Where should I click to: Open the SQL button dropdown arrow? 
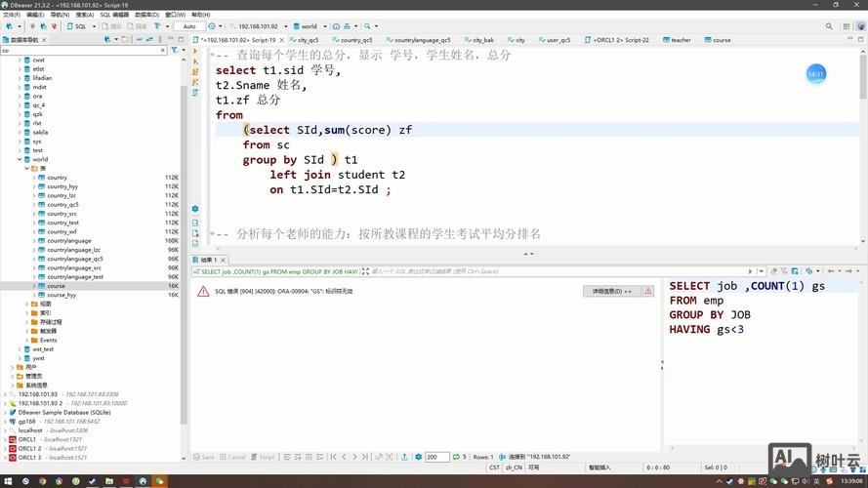(x=94, y=26)
